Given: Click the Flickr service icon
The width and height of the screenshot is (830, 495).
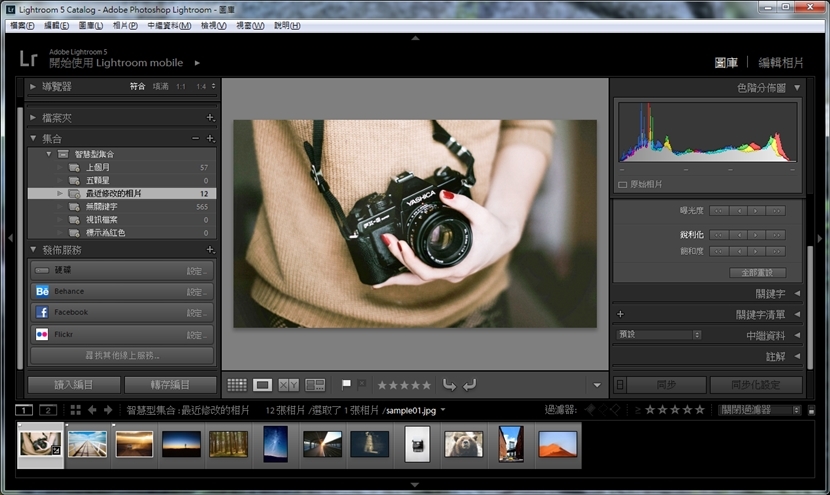Looking at the screenshot, I should coord(42,334).
